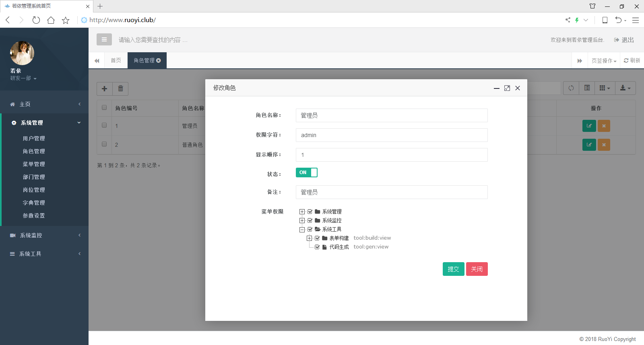
Task: Delete the role in row 1
Action: point(604,126)
